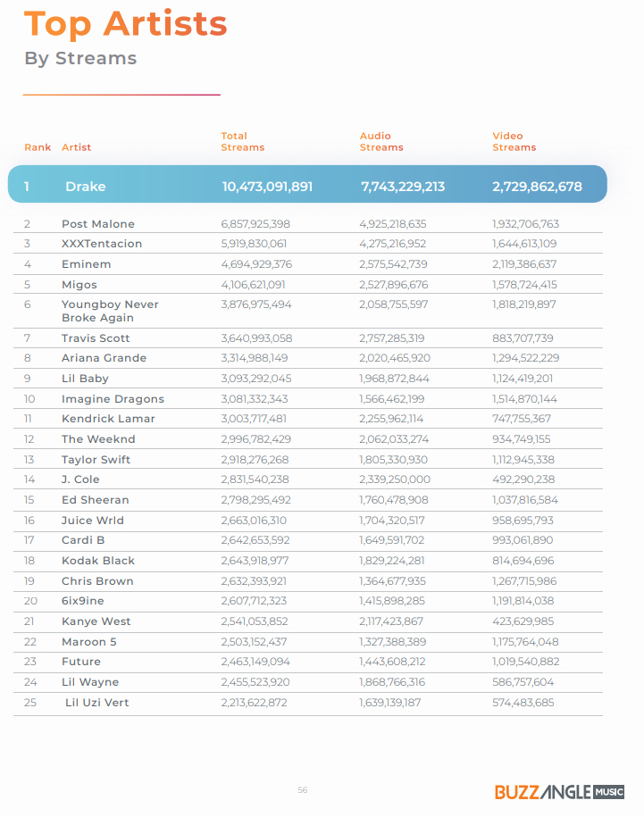The width and height of the screenshot is (644, 817).
Task: Click the Total Streams column header
Action: [x=242, y=142]
